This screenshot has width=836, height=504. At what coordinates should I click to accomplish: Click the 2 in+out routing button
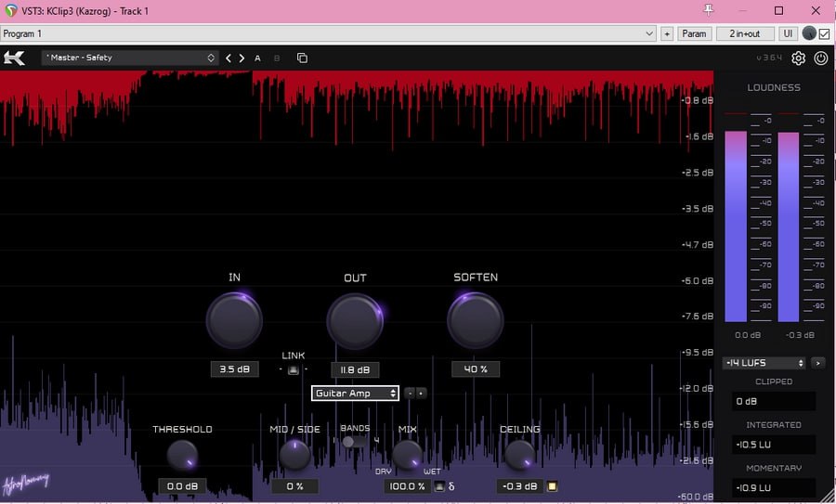tap(745, 33)
